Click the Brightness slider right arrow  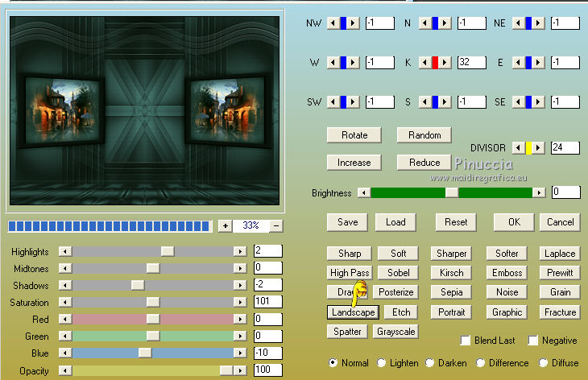click(539, 192)
